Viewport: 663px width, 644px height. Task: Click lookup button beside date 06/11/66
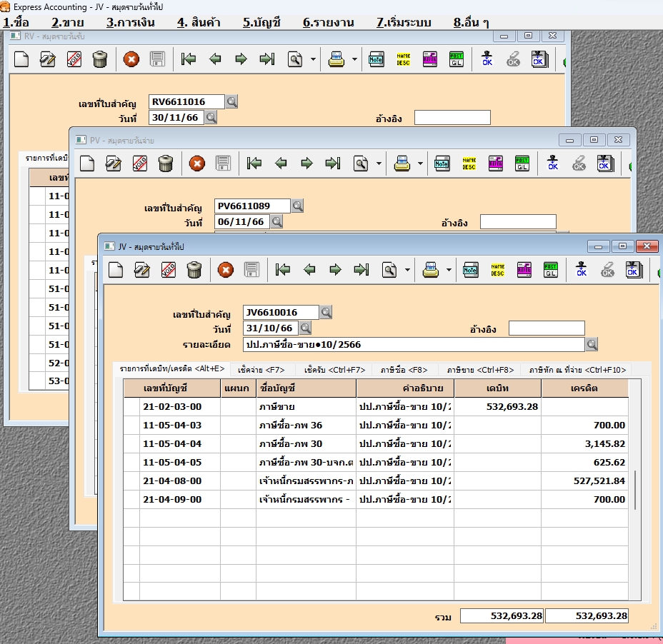tap(276, 221)
